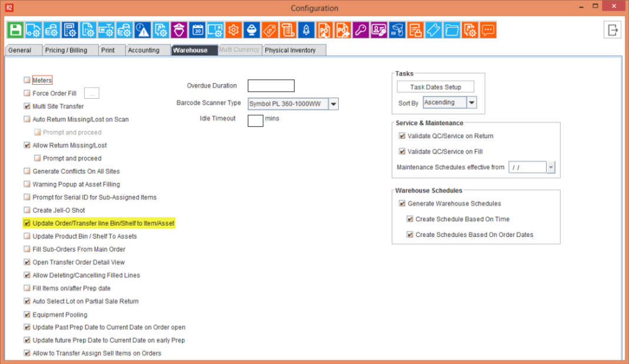Screen dimensions: 629x364
Task: Open the calendar icon showing 30
Action: [x=197, y=30]
